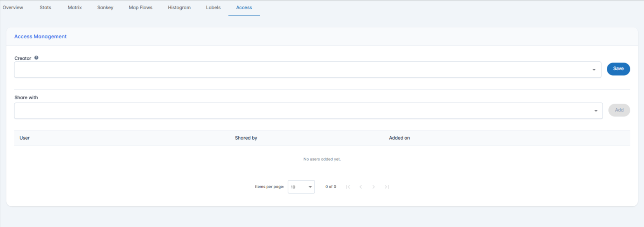Open the Overview tab
644x227 pixels.
[13, 7]
